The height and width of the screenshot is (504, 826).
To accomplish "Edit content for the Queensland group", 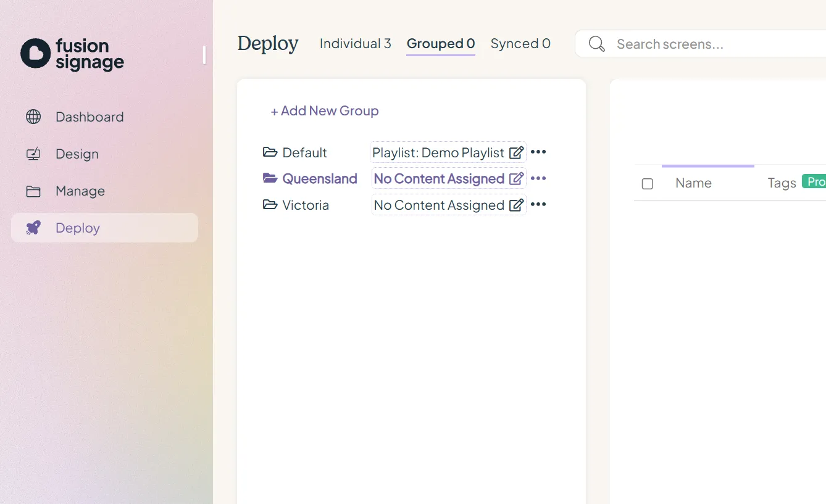I will (516, 178).
